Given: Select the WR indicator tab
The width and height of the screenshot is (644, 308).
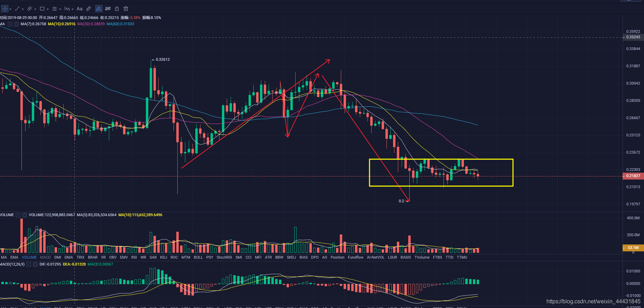Looking at the screenshot, I should [x=143, y=257].
